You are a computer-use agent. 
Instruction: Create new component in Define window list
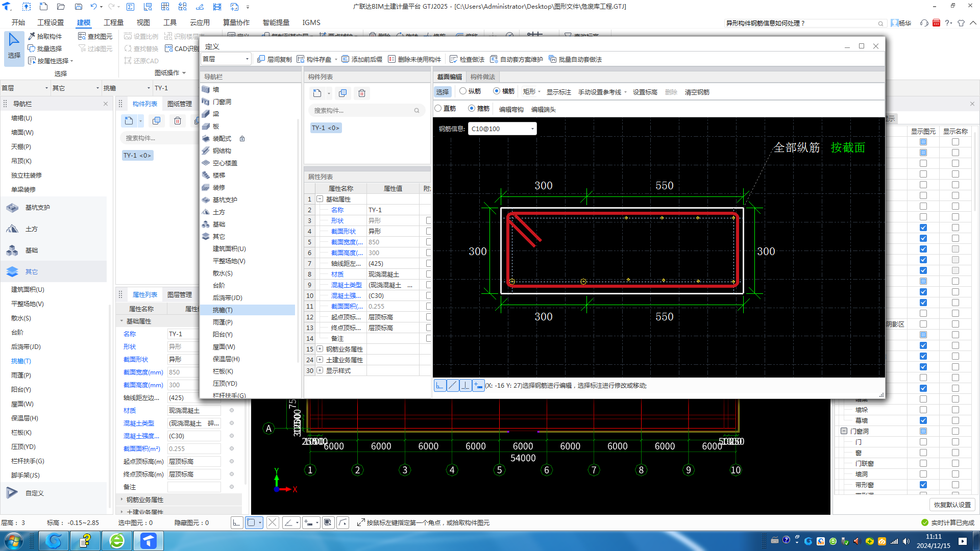[317, 93]
